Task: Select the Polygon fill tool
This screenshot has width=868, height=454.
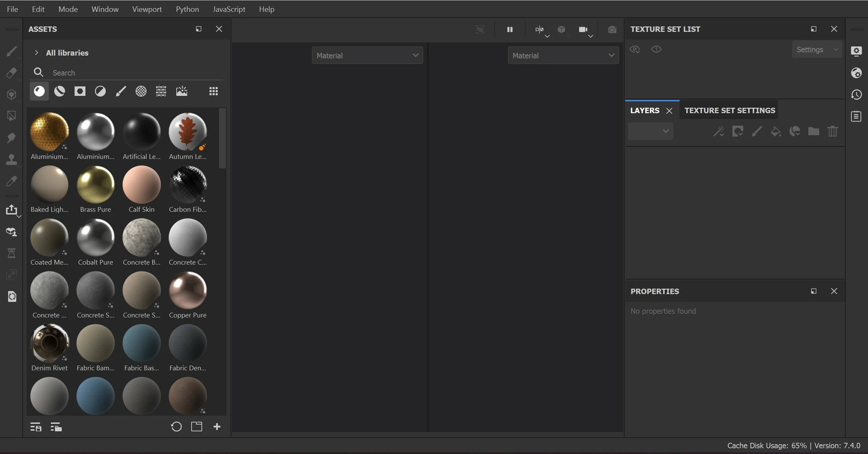Action: pyautogui.click(x=11, y=116)
